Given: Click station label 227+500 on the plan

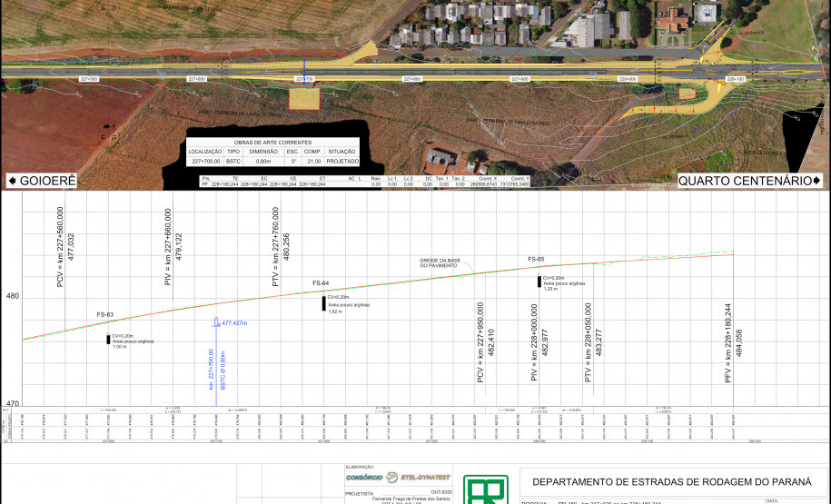Looking at the screenshot, I should [89, 79].
